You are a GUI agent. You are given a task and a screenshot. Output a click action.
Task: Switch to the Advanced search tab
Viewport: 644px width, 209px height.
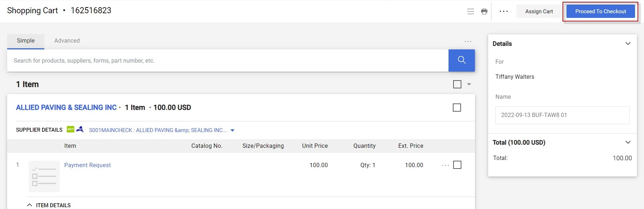[67, 41]
